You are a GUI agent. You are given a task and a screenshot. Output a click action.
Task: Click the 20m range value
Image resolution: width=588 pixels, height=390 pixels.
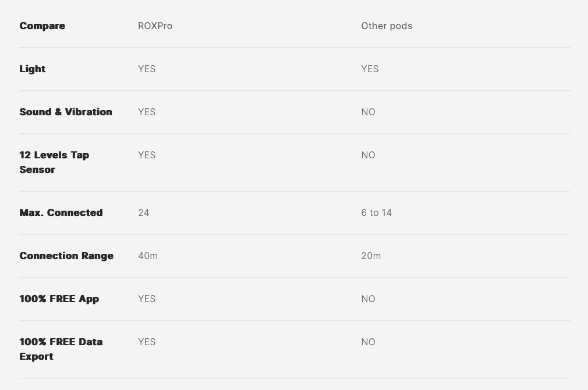click(x=371, y=256)
